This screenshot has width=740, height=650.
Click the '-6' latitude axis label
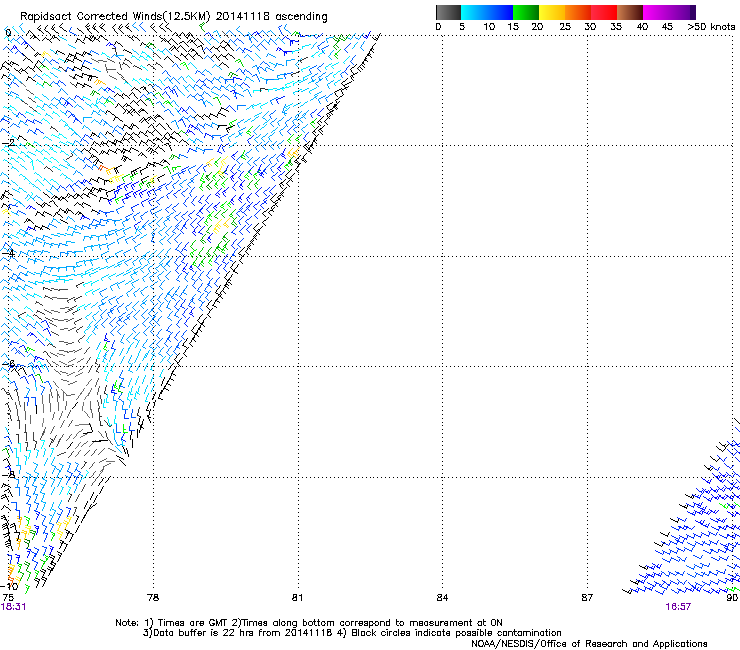(8, 364)
